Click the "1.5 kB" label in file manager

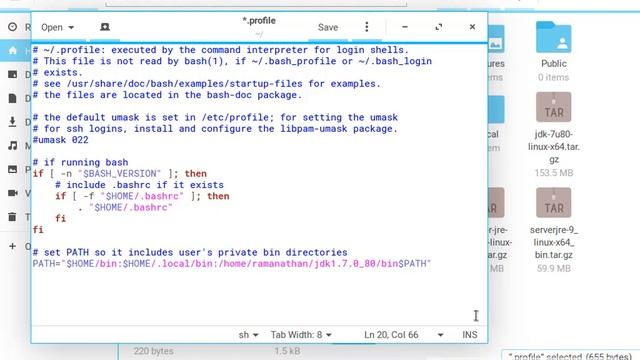[x=287, y=351]
